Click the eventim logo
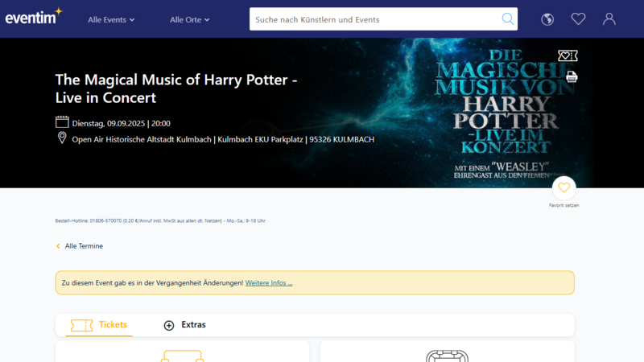 point(34,16)
